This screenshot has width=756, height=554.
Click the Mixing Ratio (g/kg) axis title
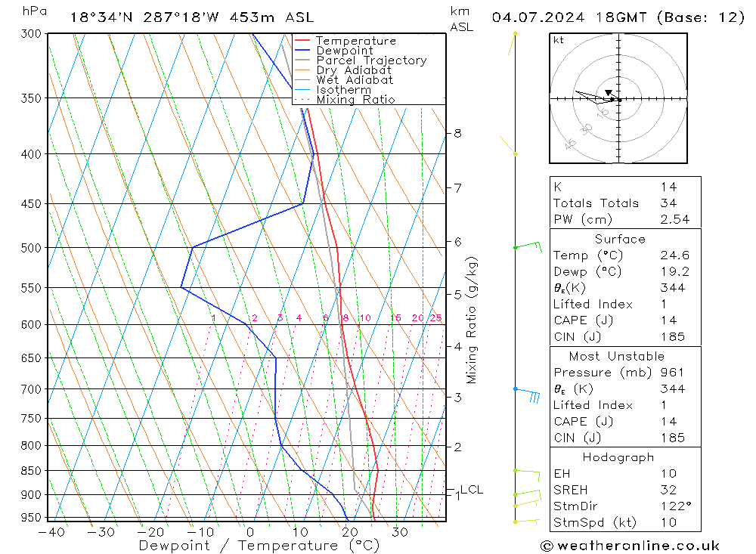(x=471, y=320)
